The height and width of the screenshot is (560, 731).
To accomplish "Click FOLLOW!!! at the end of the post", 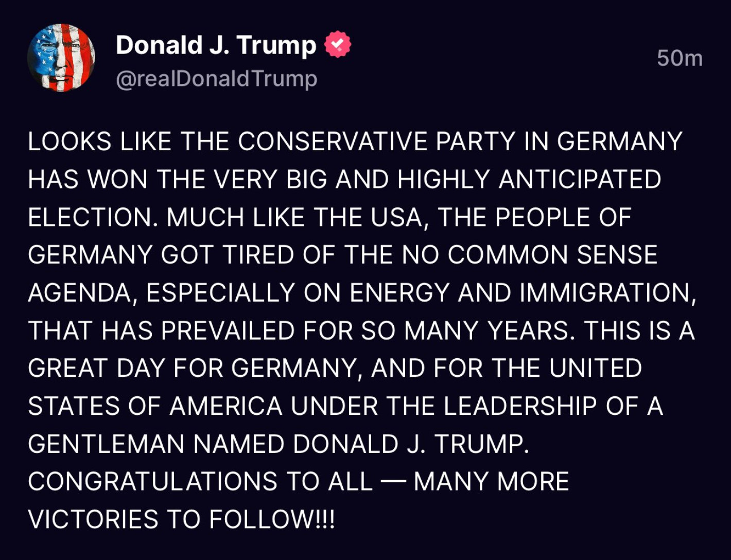I will click(272, 519).
